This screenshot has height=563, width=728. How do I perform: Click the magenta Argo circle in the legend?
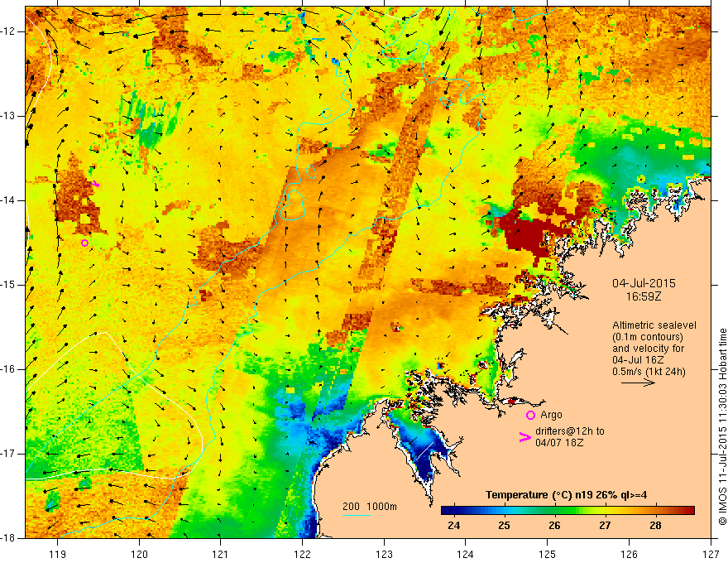click(530, 415)
